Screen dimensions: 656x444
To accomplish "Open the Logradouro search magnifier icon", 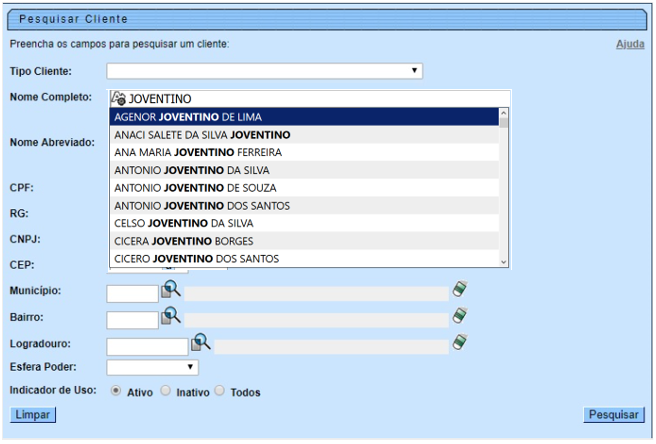I will (201, 342).
